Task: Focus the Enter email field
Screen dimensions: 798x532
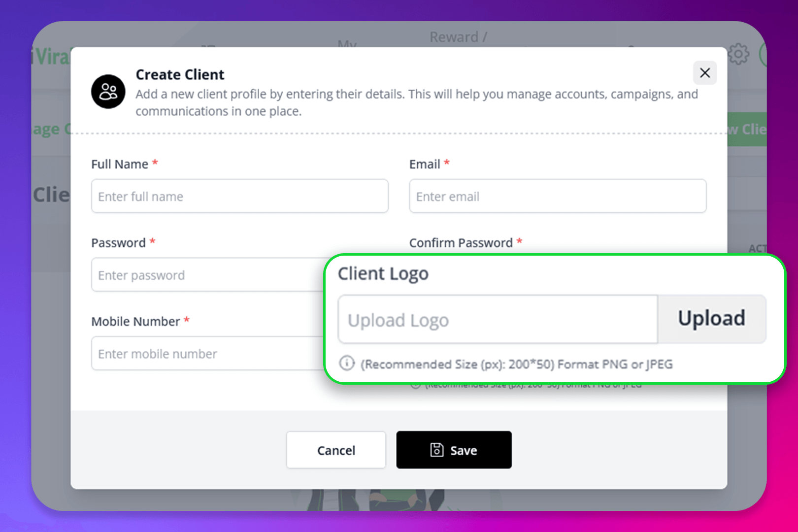Action: [558, 196]
